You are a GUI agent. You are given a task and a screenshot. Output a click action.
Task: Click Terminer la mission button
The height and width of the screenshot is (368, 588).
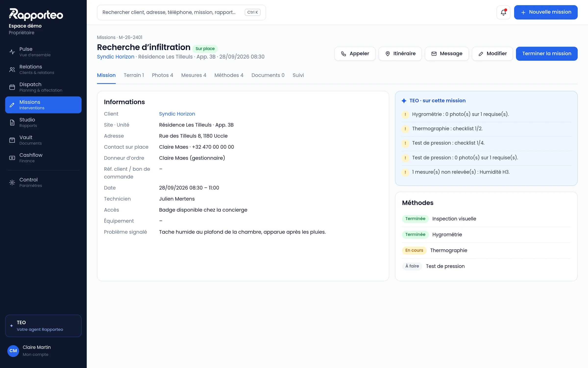pos(547,53)
